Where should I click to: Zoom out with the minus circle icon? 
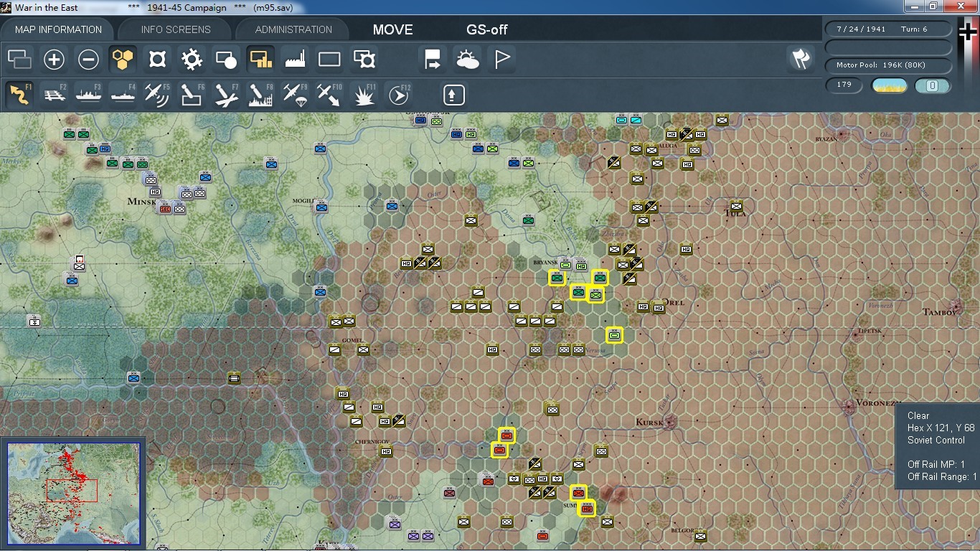click(x=88, y=60)
